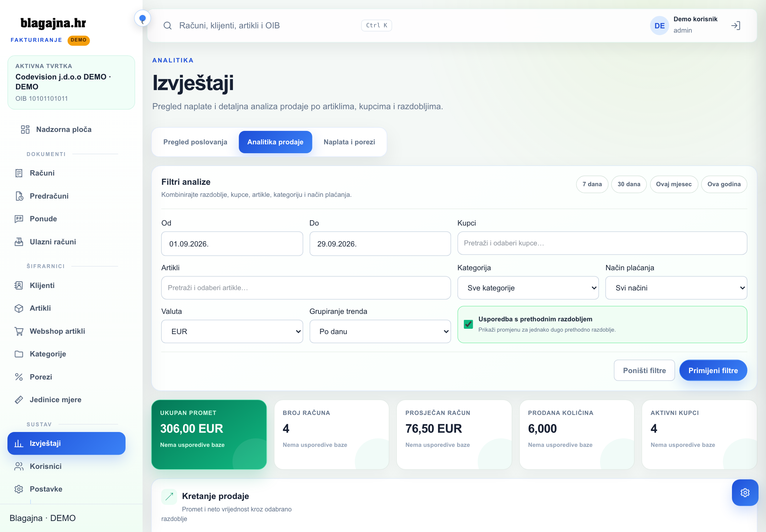This screenshot has height=532, width=766.
Task: Select the Ovaj mjesec quick range
Action: click(674, 184)
